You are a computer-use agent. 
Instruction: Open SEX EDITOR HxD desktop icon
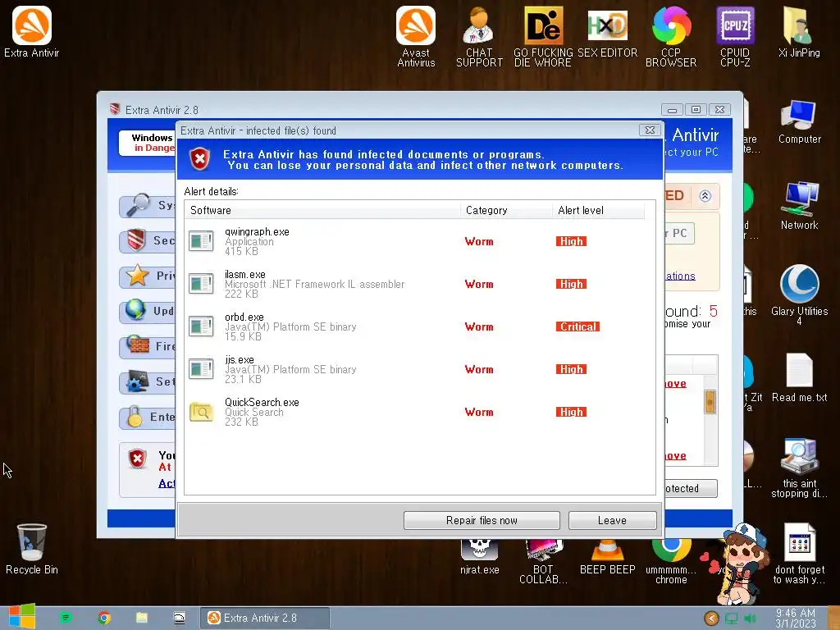[x=607, y=32]
